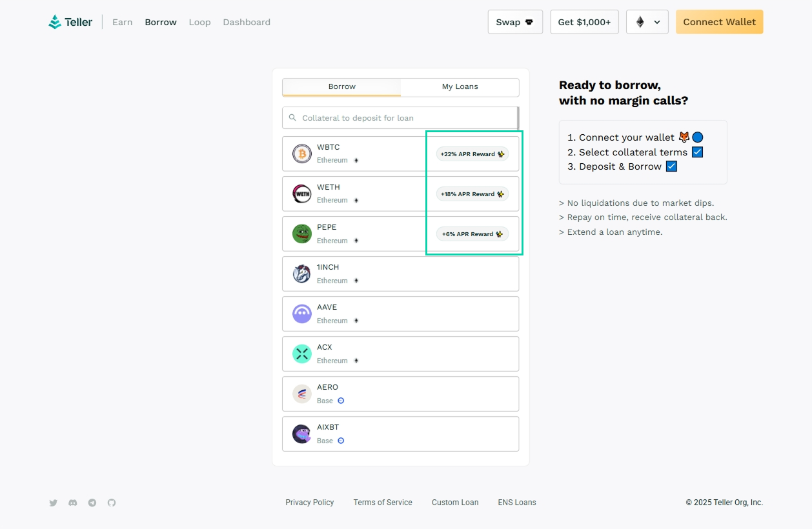The image size is (812, 529).
Task: Open the ENS Loans link
Action: click(517, 503)
